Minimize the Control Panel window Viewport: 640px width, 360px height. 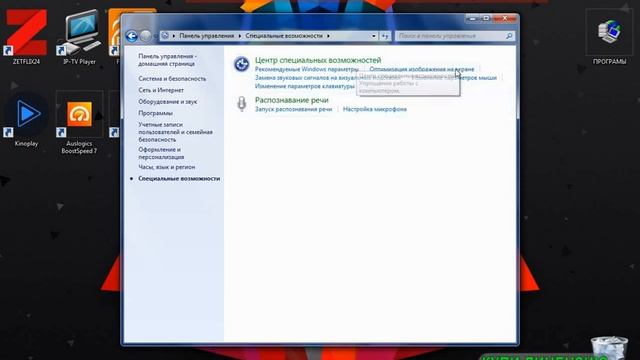472,18
